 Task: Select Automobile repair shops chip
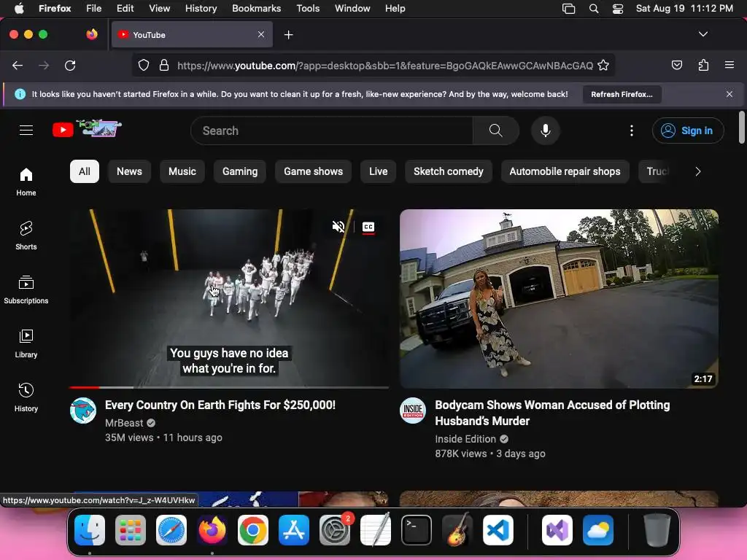click(x=565, y=171)
